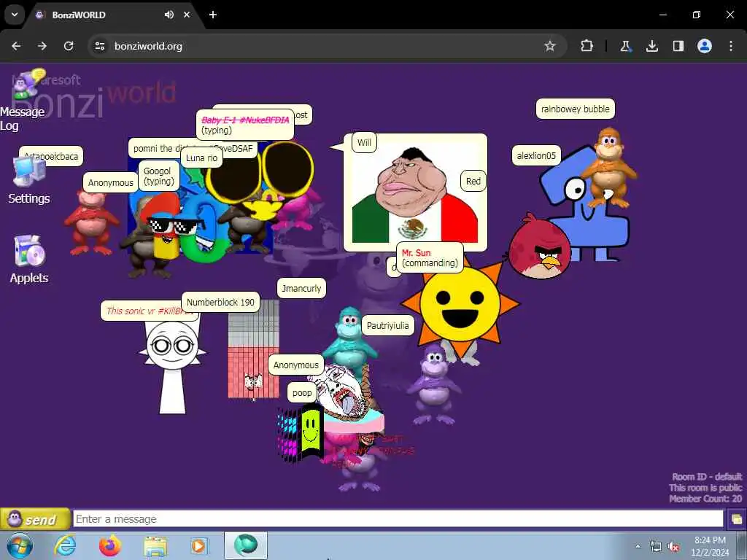Click the Red name tag
Screen dimensions: 747x560
(473, 181)
